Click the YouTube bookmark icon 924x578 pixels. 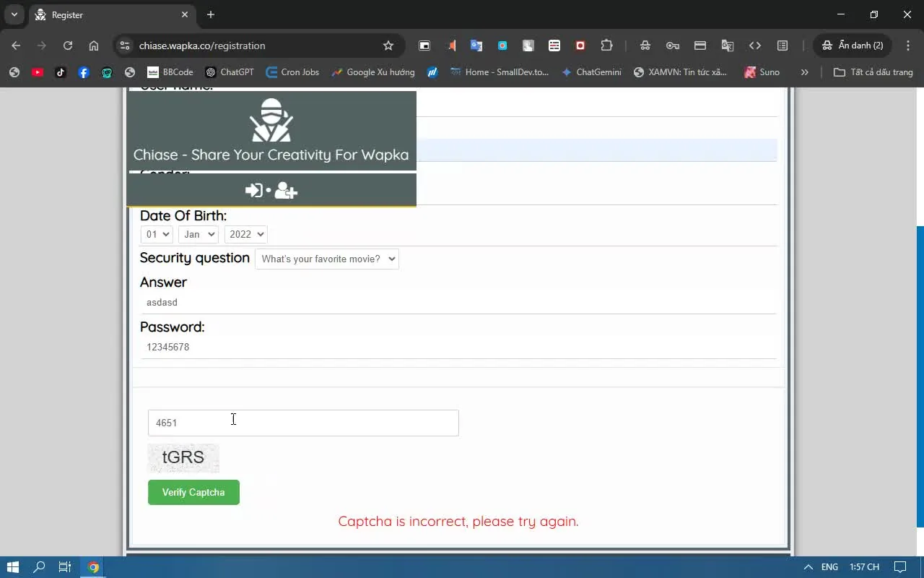tap(38, 72)
